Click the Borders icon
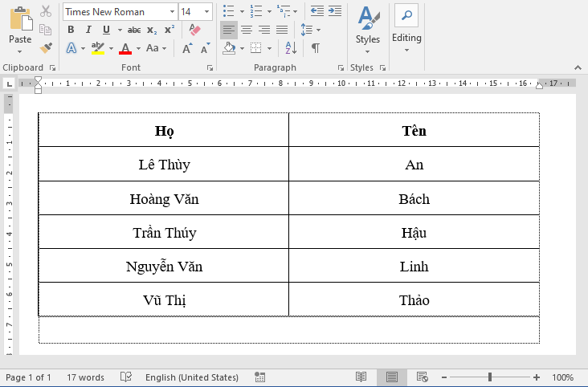This screenshot has width=588, height=387. (x=255, y=48)
